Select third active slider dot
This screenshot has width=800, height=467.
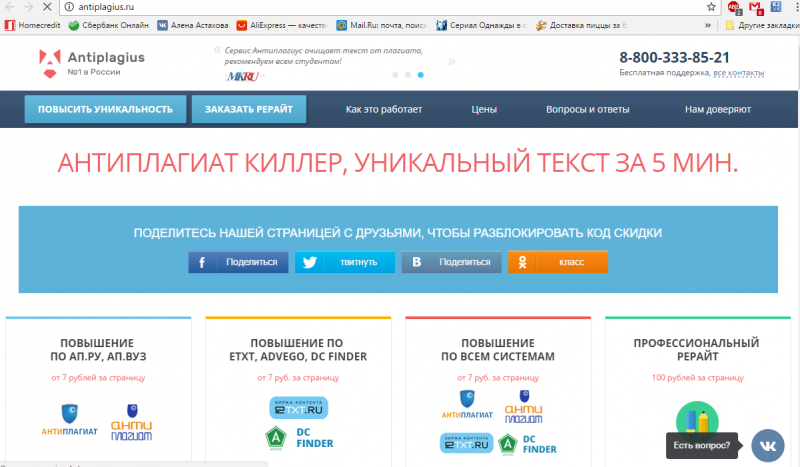[x=420, y=75]
